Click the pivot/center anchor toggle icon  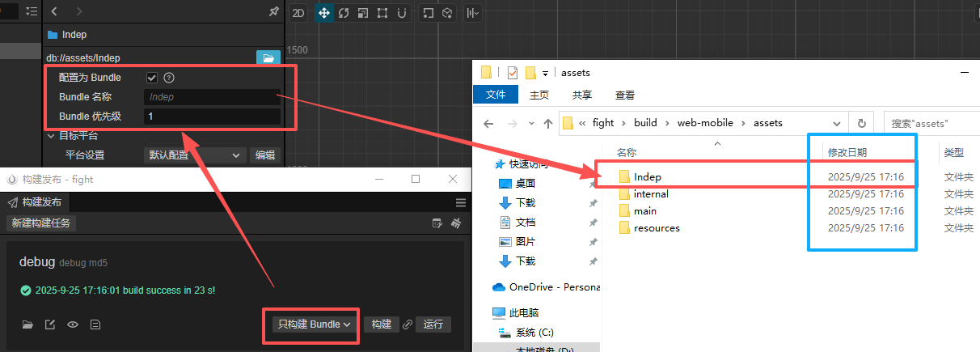[430, 12]
